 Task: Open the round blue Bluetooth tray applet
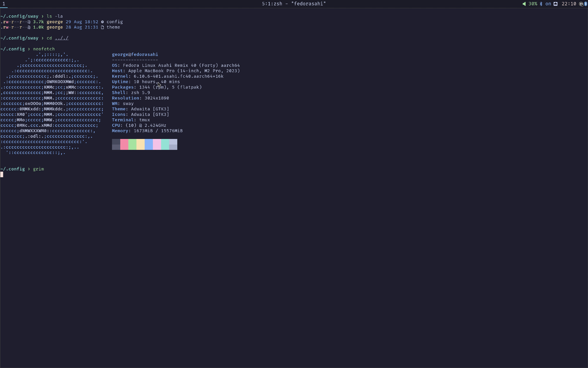pos(586,4)
